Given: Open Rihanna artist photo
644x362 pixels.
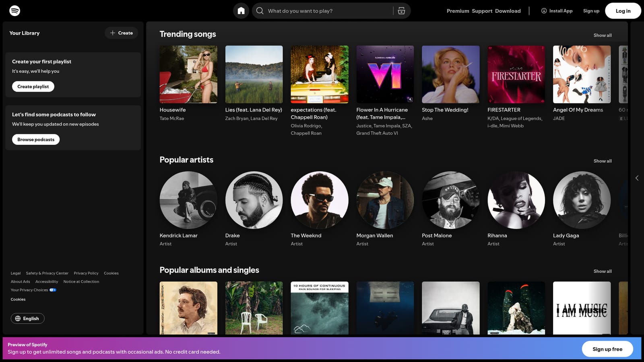Looking at the screenshot, I should 516,200.
